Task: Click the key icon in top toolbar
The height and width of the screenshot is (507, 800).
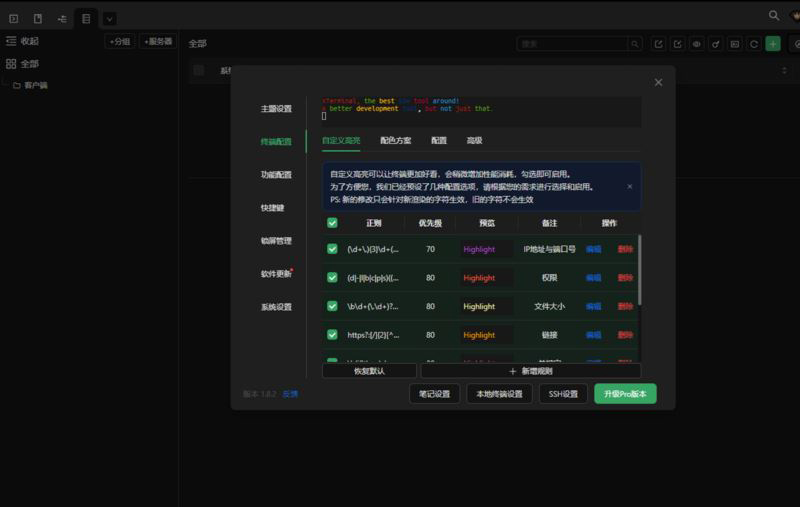Action: pos(716,44)
